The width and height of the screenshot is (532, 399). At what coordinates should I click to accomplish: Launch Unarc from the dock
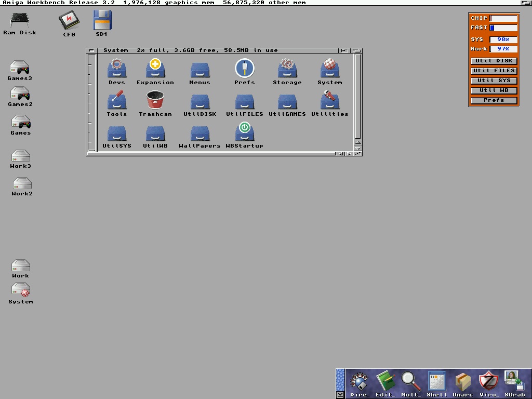point(462,384)
